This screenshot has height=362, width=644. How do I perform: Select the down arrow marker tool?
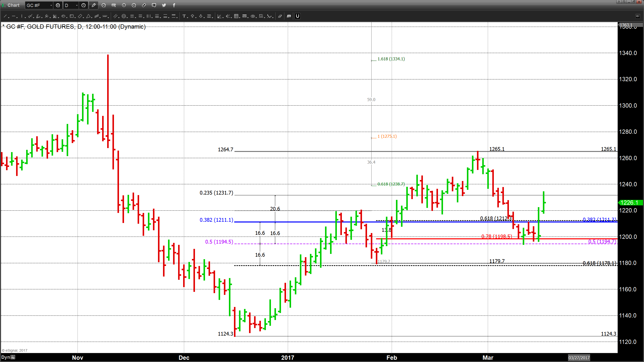click(200, 16)
